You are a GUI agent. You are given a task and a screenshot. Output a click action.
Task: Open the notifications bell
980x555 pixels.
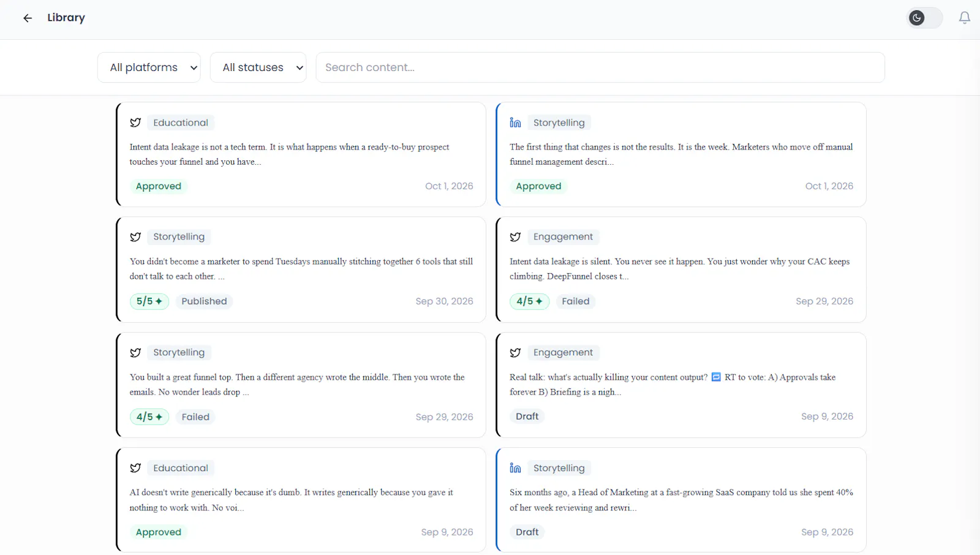[x=965, y=18]
